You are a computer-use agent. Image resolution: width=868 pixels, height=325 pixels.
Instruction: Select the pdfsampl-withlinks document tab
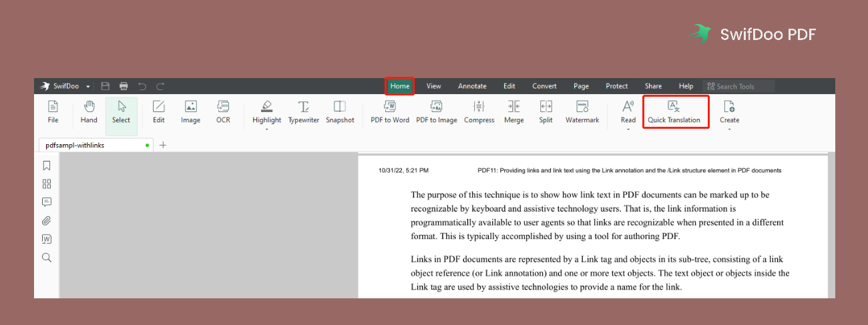[x=95, y=145]
